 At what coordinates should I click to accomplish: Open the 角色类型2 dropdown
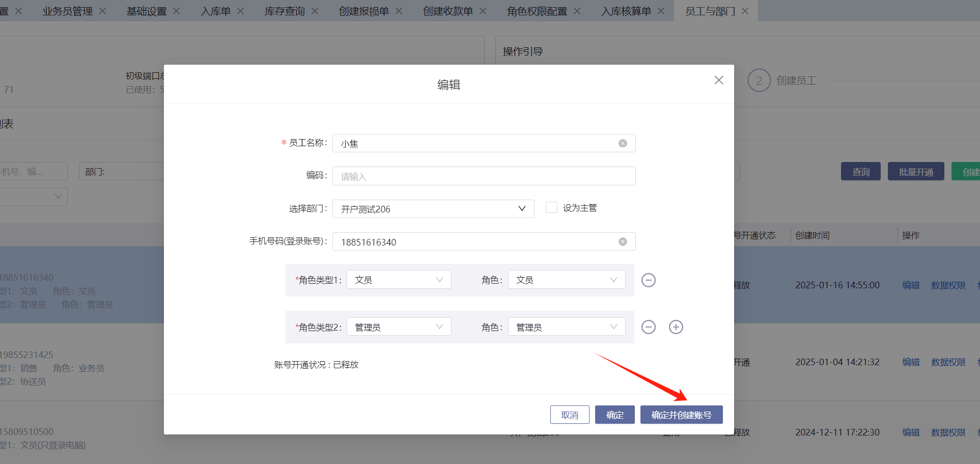click(399, 327)
